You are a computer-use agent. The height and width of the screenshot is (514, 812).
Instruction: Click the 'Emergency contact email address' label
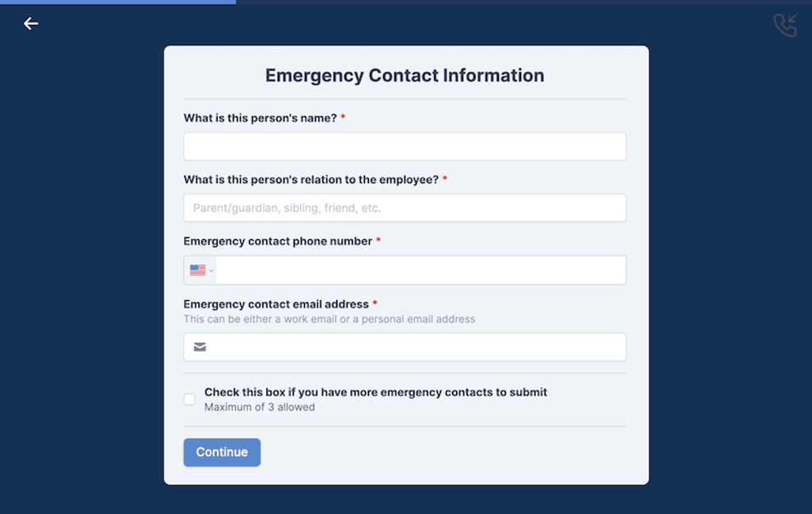(275, 304)
